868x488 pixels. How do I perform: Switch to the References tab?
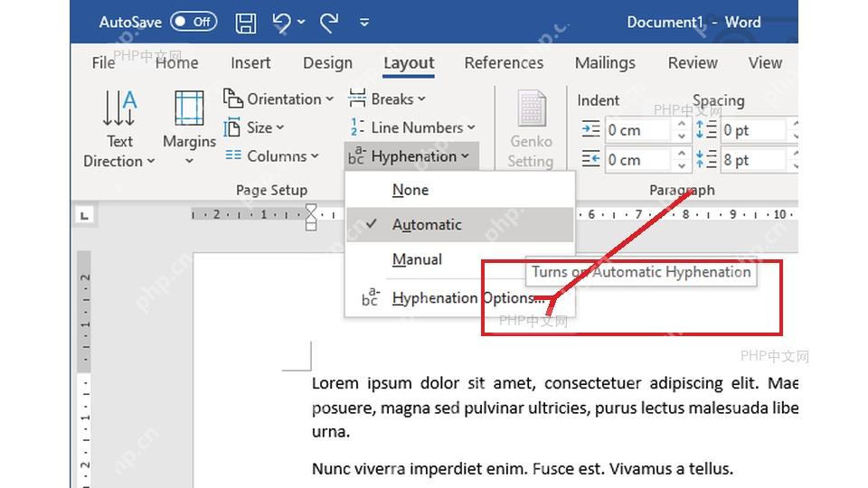pos(504,63)
